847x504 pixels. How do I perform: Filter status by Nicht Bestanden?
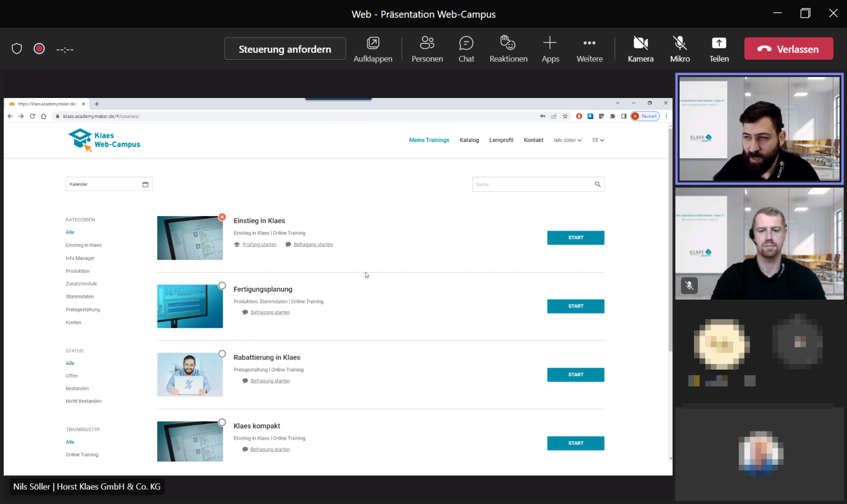click(84, 401)
